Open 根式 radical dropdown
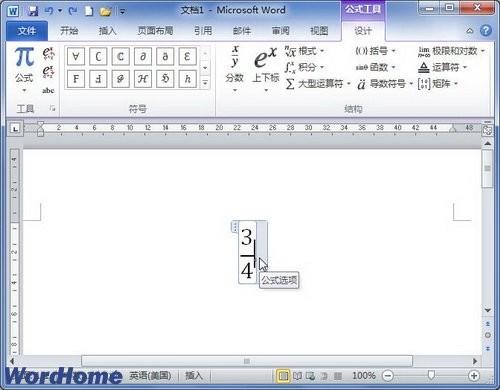 click(304, 51)
